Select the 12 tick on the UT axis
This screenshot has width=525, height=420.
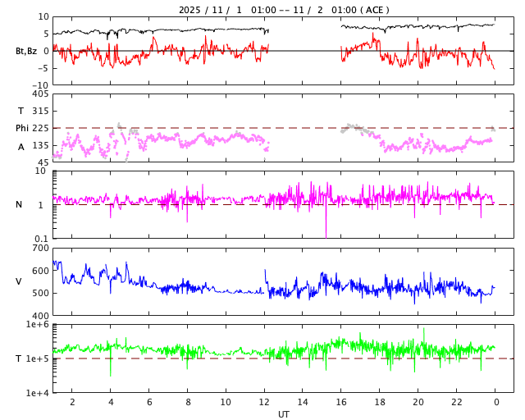(264, 402)
